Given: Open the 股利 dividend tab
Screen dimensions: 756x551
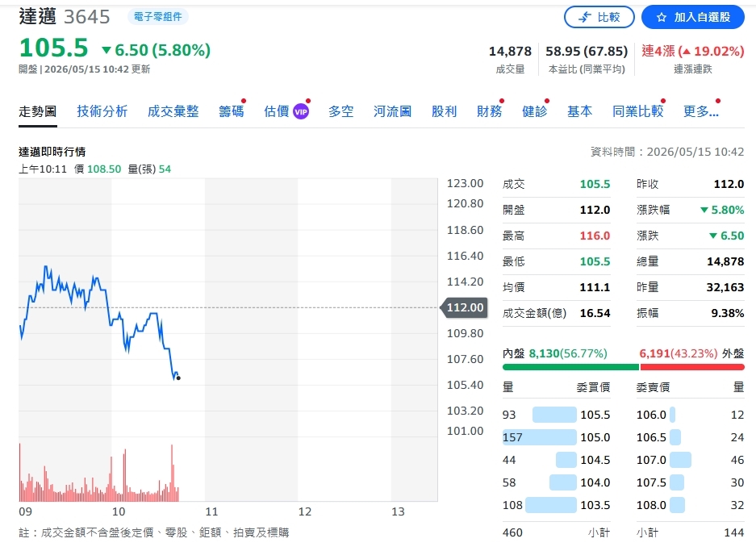Looking at the screenshot, I should pos(444,111).
